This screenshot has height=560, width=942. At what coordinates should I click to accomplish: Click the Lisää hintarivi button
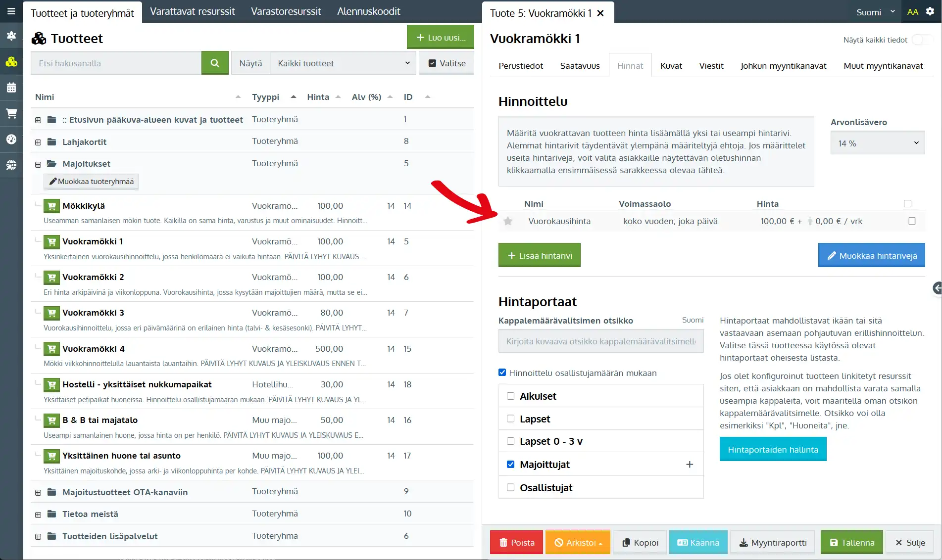[539, 255]
